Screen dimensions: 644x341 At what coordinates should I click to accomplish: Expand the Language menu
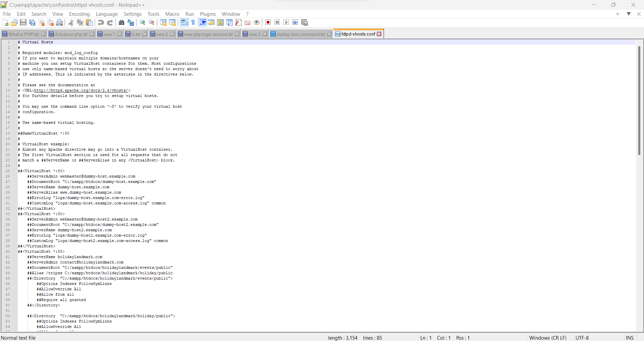[107, 14]
